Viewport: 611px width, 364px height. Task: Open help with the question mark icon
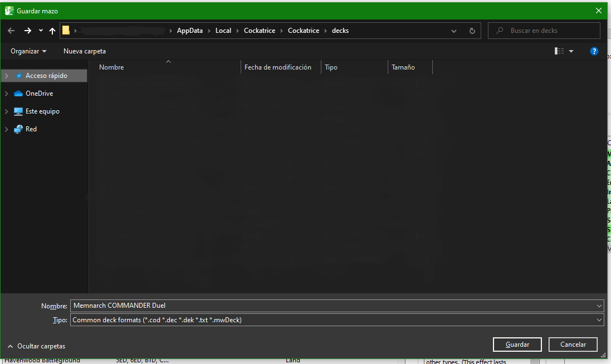coord(594,51)
